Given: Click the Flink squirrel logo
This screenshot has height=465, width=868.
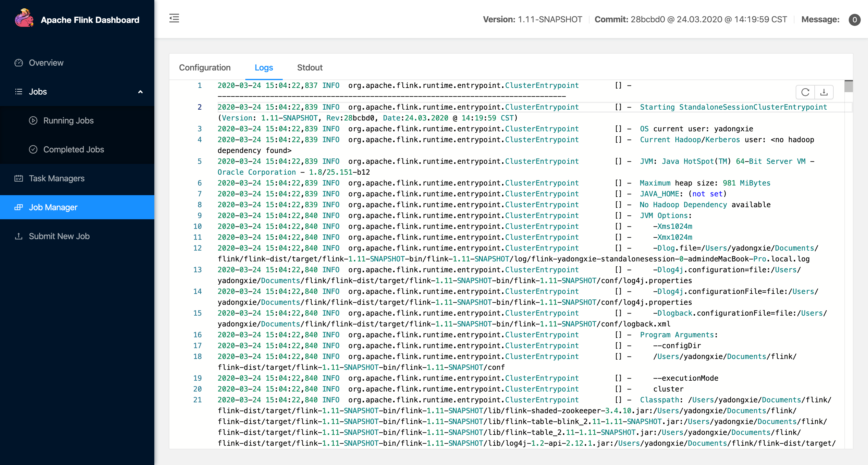Looking at the screenshot, I should [x=24, y=18].
